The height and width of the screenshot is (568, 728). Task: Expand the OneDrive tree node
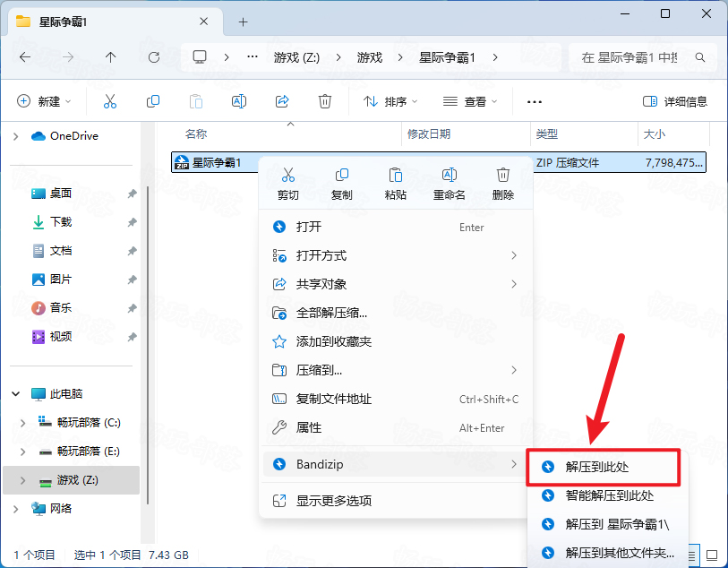pos(16,136)
